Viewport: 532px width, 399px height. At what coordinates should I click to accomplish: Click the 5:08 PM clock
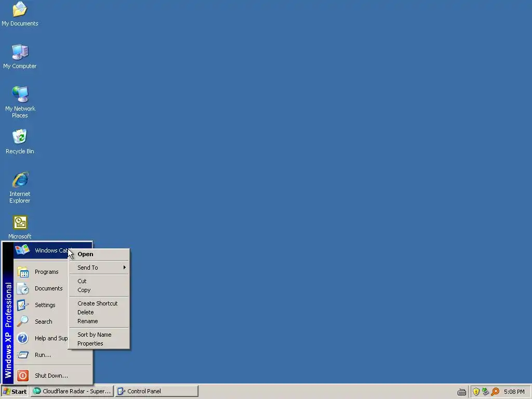coord(514,392)
